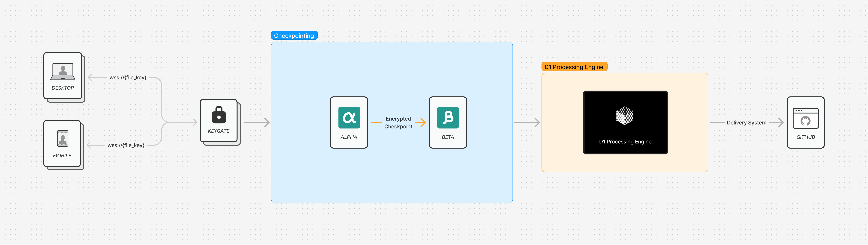Click the green Alpha symbol icon
This screenshot has height=245, width=868.
[x=349, y=118]
